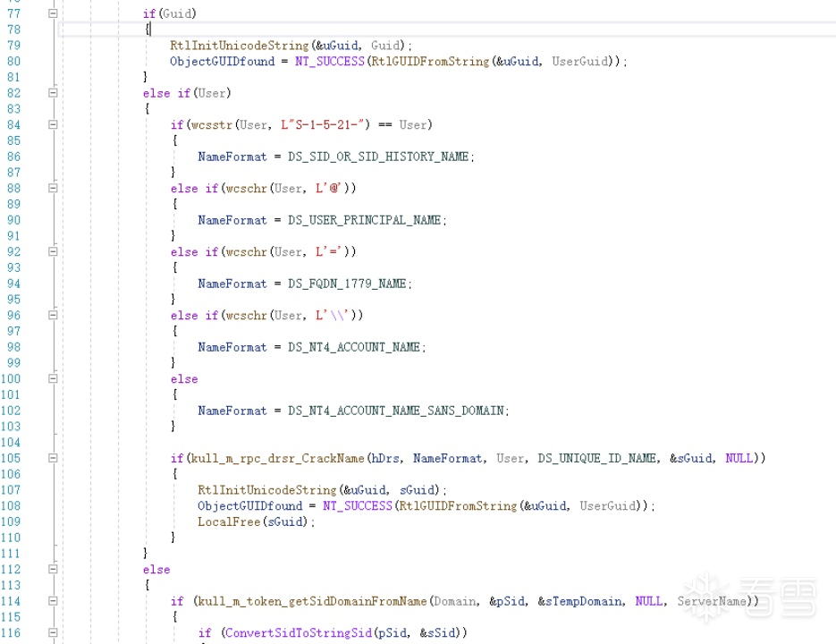Click line number 111 in the gutter
The height and width of the screenshot is (644, 836).
pyautogui.click(x=11, y=554)
